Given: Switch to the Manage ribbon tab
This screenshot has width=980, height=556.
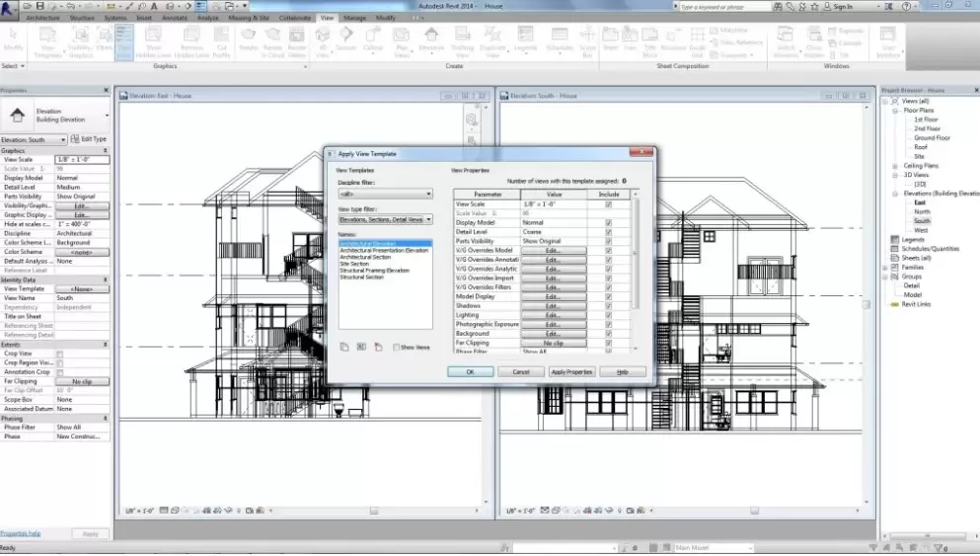Looking at the screenshot, I should pos(354,18).
